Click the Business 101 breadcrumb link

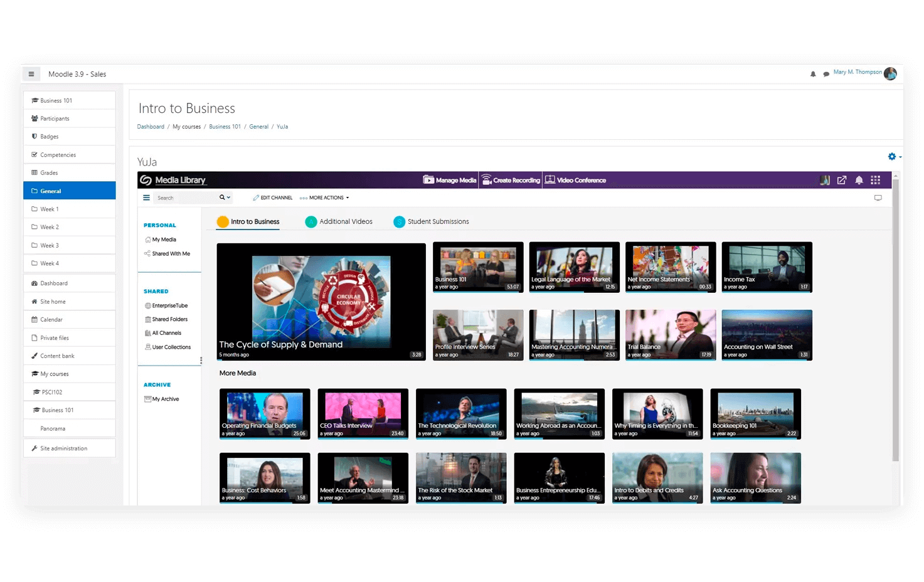pos(225,127)
